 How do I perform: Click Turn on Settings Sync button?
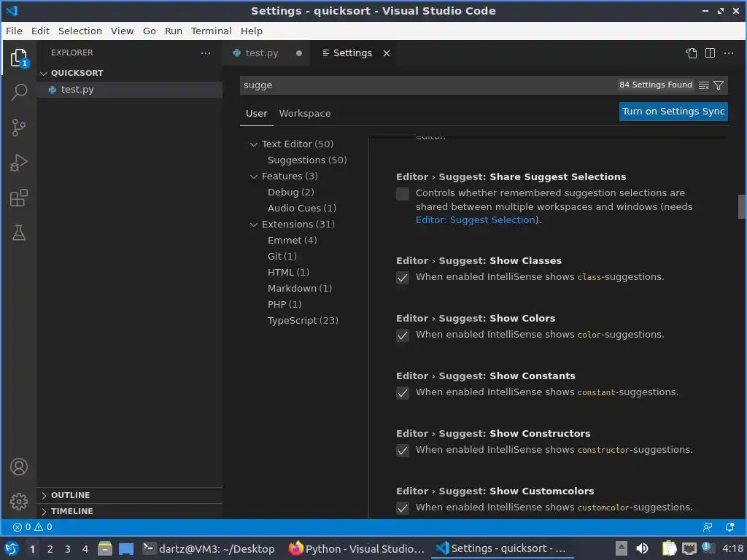(x=673, y=112)
